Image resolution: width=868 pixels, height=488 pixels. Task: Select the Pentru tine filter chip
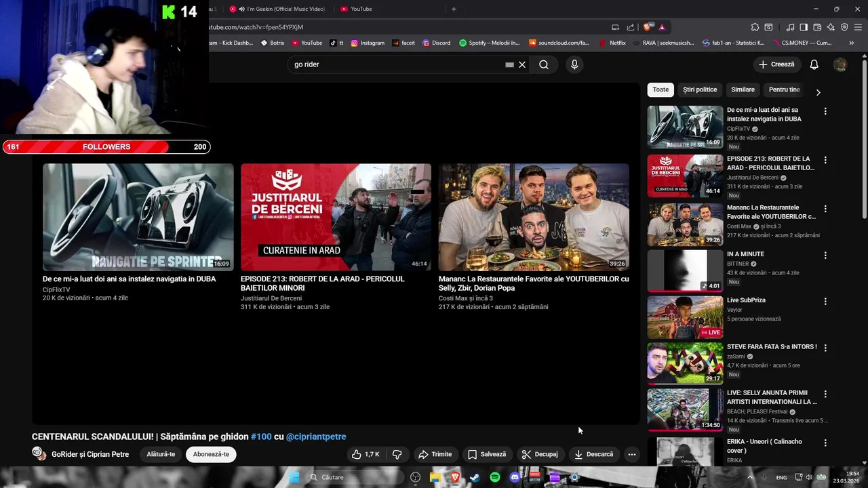tap(785, 89)
